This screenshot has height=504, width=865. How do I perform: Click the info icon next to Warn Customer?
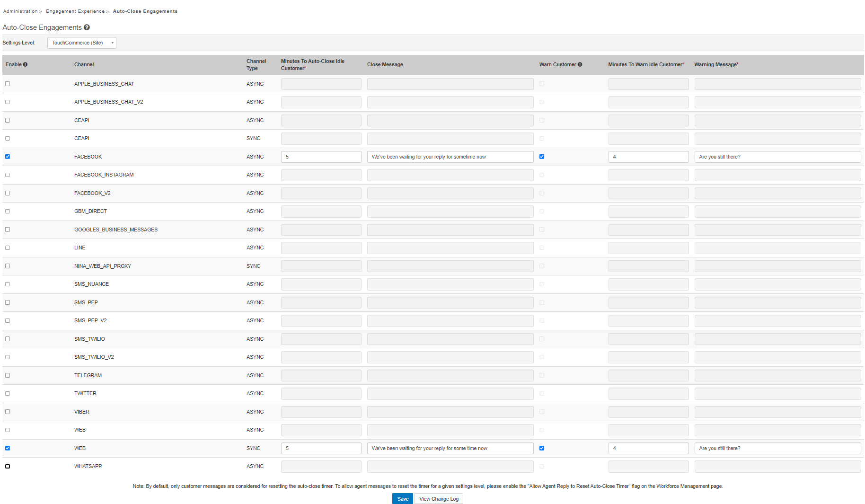580,64
